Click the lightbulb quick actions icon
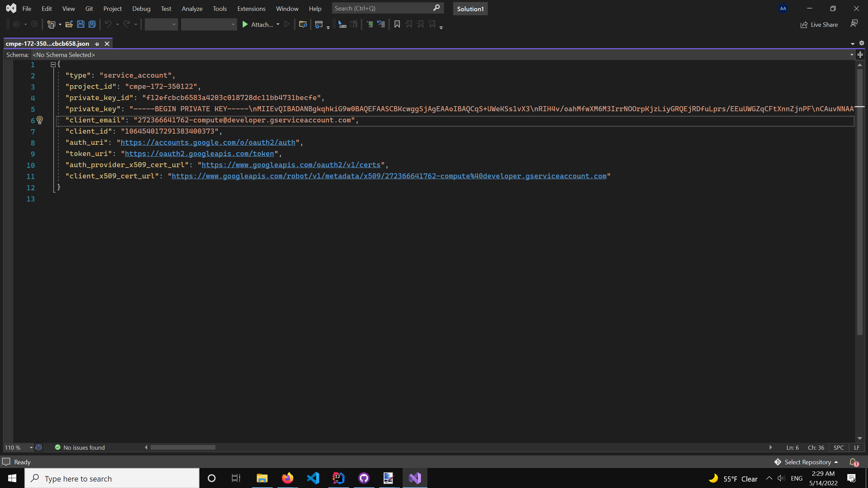The width and height of the screenshot is (868, 488). 40,120
